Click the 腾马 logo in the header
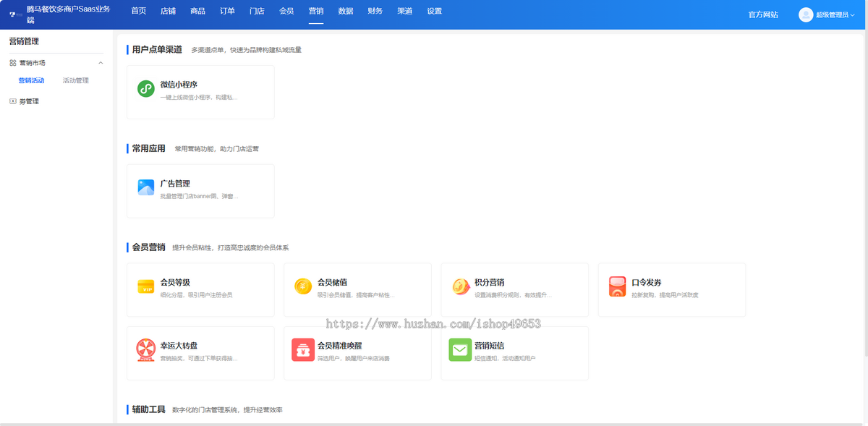This screenshot has width=868, height=426. pos(16,14)
